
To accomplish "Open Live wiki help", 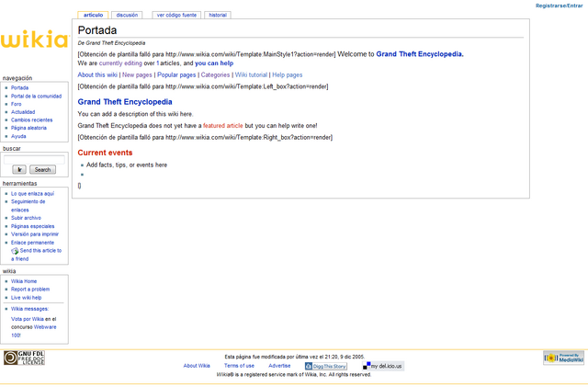I will pyautogui.click(x=26, y=298).
